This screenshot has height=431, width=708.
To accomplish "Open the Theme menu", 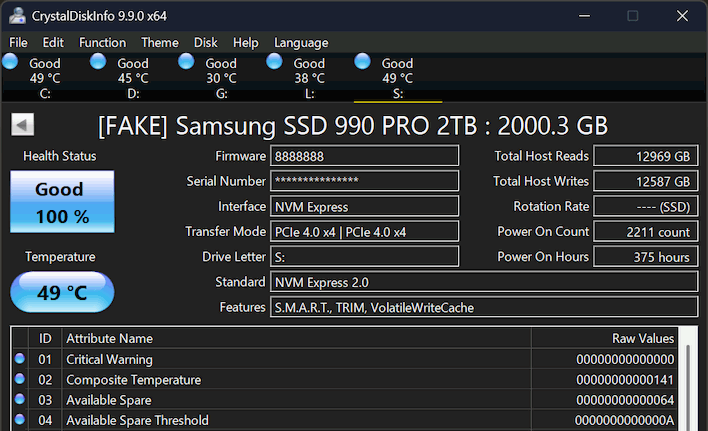I will [160, 42].
